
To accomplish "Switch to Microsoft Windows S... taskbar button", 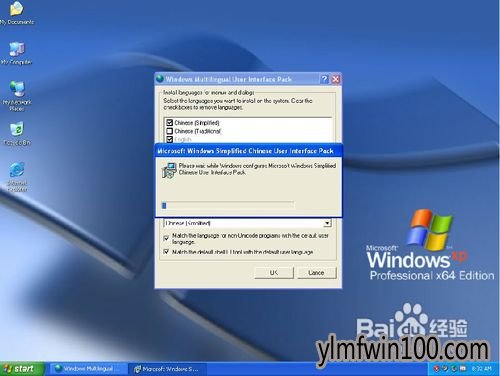I will [x=168, y=369].
